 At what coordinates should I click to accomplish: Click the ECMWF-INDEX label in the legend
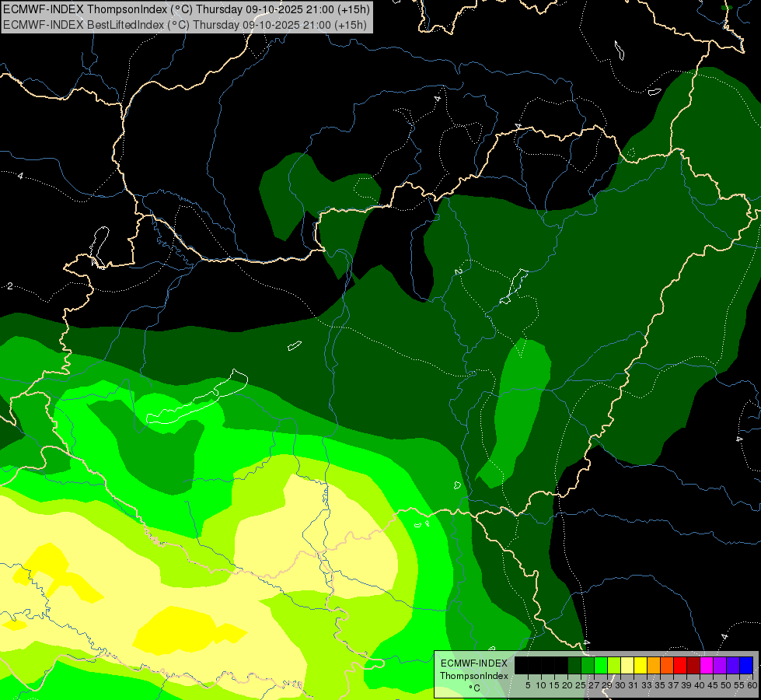(x=474, y=663)
